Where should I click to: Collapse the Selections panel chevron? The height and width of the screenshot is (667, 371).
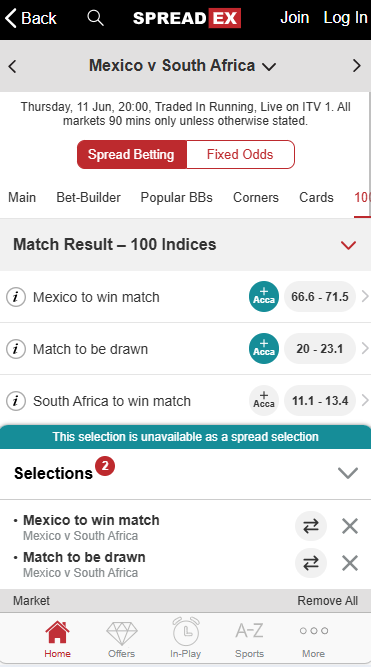[x=348, y=473]
